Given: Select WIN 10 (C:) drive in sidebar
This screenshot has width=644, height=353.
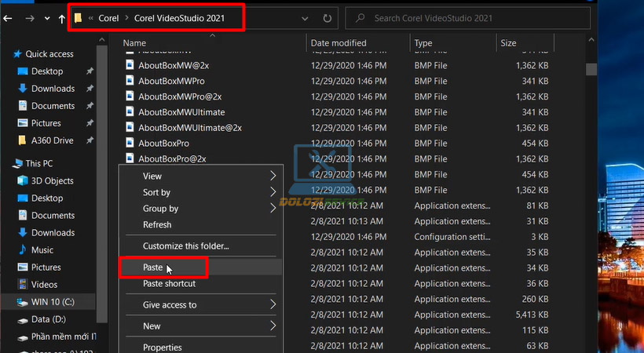Looking at the screenshot, I should coord(53,302).
